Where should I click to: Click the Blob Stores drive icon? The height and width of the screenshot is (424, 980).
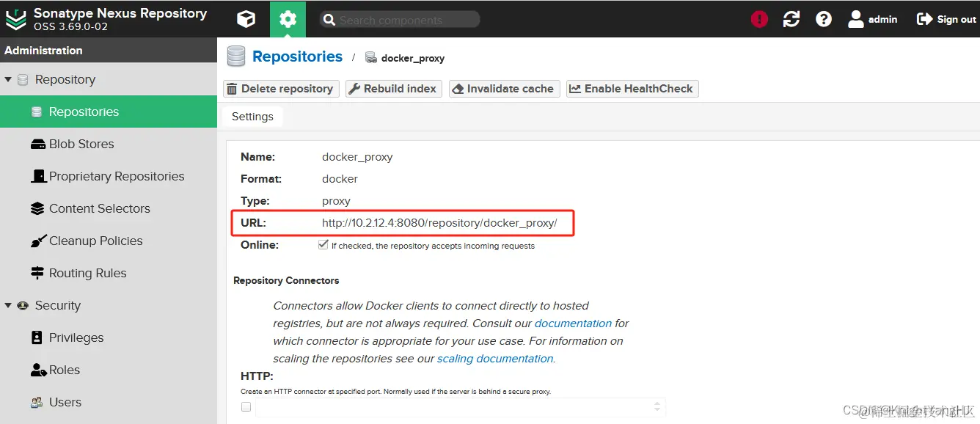(38, 145)
